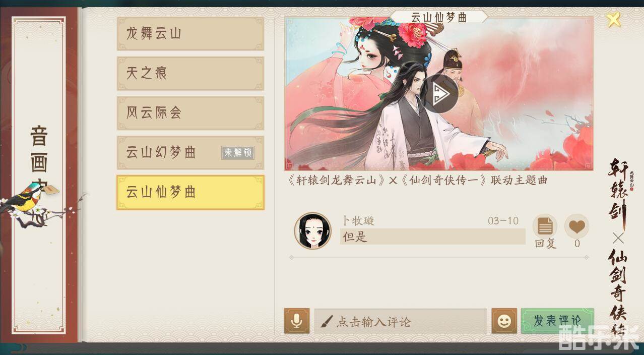Play the 云山仙梦曲 video

[440, 93]
